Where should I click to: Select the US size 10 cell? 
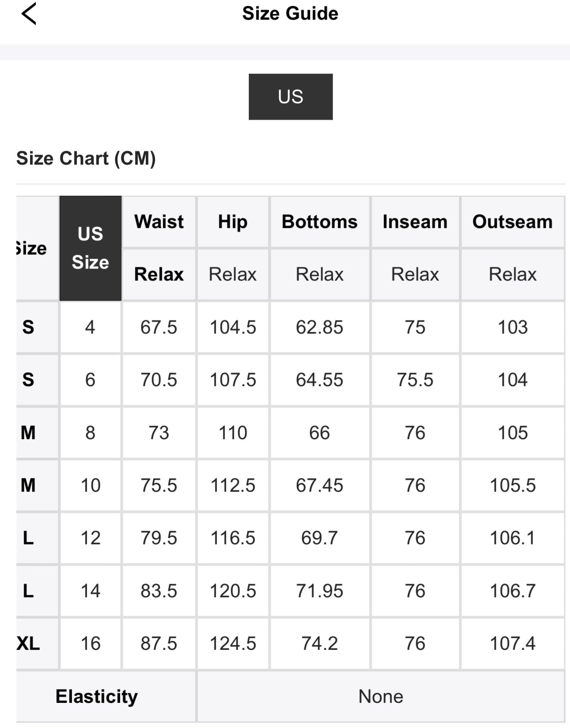[x=90, y=485]
